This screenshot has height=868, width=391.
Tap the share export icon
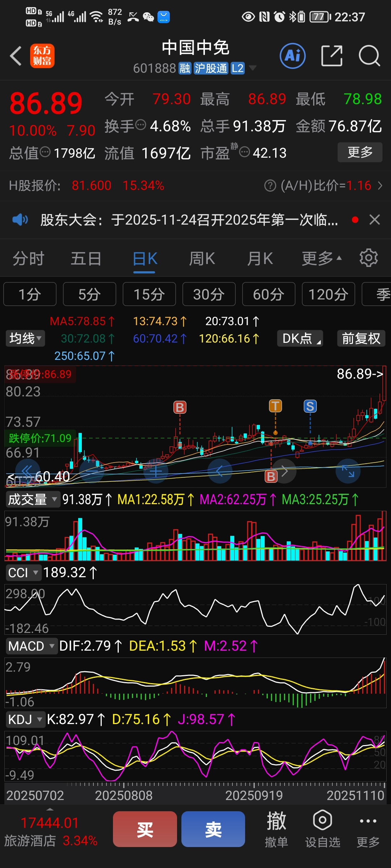point(332,56)
